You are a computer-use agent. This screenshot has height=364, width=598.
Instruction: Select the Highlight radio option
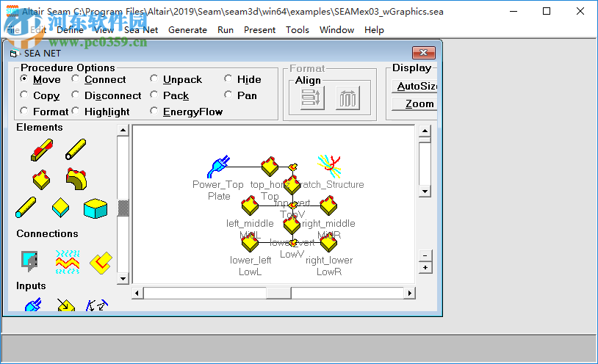[76, 111]
